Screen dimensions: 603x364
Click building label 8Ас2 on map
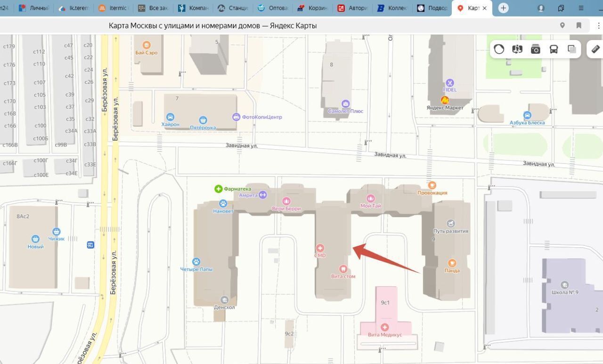[23, 217]
